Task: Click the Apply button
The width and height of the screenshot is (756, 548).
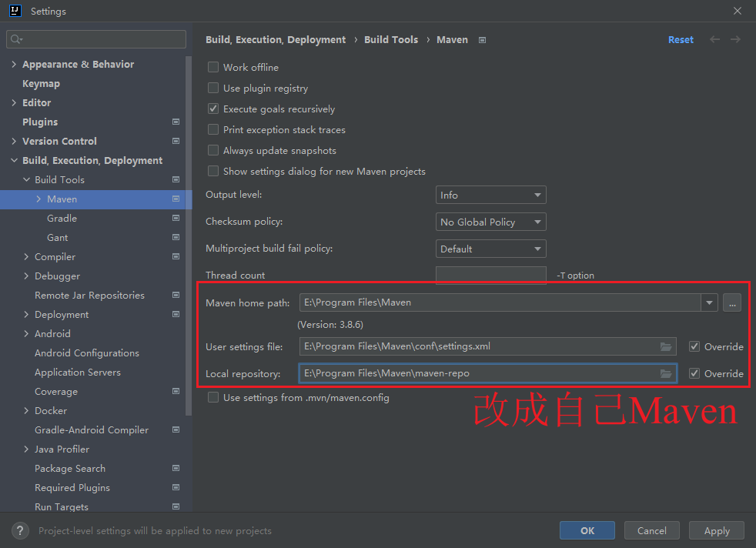Action: (x=716, y=530)
